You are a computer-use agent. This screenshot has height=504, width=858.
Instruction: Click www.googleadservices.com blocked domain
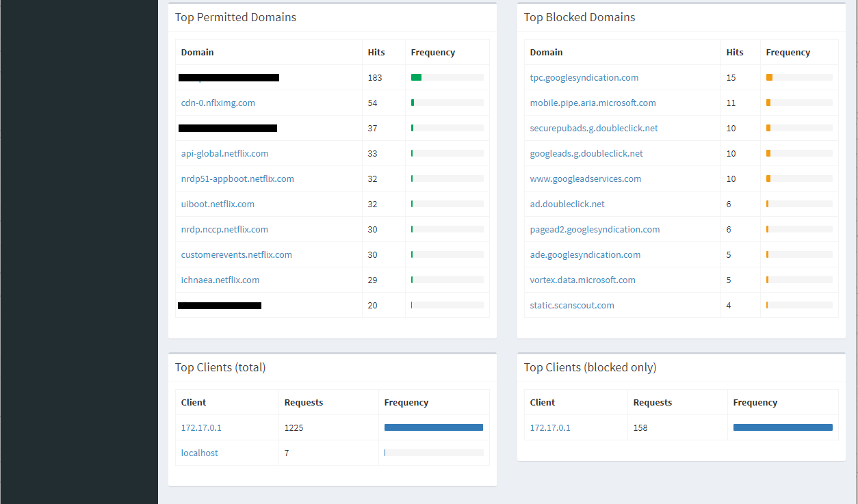(x=586, y=178)
